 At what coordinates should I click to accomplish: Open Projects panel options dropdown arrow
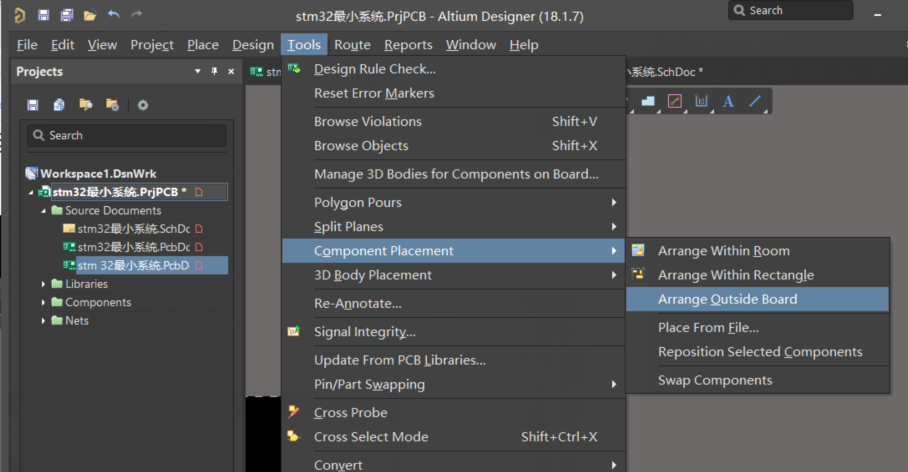click(x=197, y=71)
